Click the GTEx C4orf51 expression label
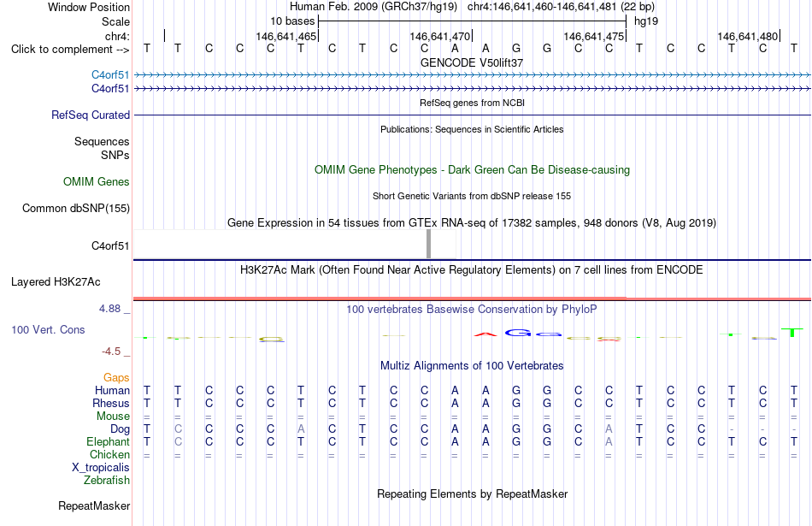The height and width of the screenshot is (526, 812). tap(110, 245)
